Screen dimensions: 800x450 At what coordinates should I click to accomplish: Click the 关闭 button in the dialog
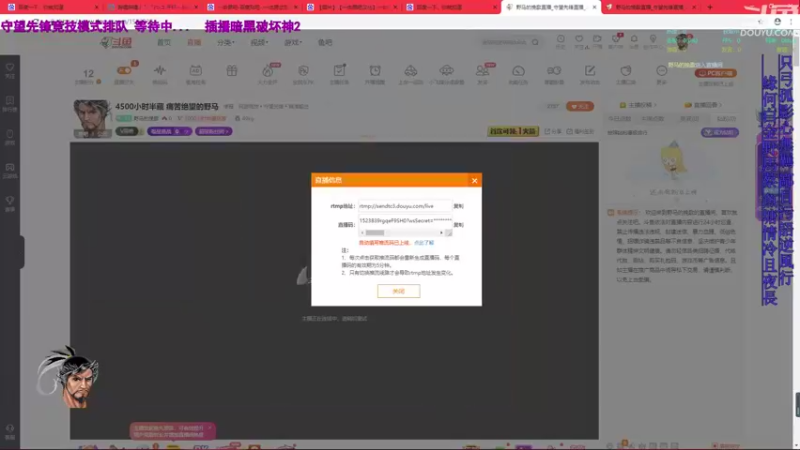click(x=398, y=291)
